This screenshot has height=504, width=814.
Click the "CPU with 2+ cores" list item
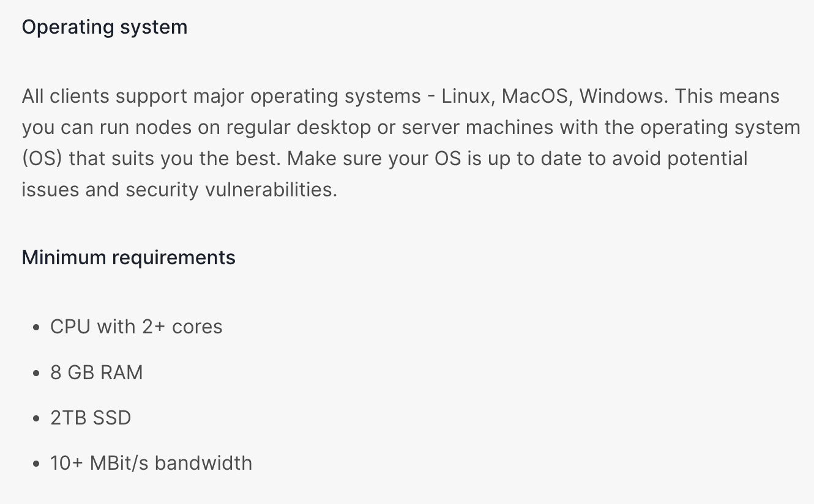(136, 327)
